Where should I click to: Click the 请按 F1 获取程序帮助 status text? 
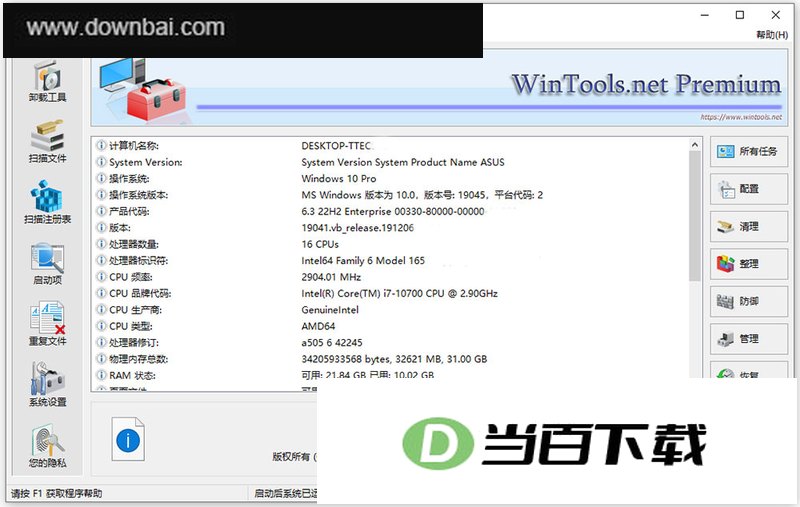(57, 493)
